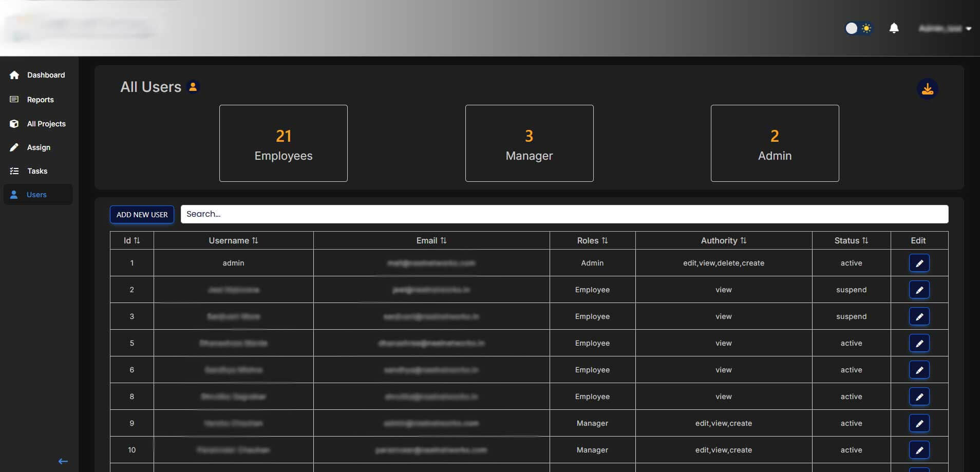Click the 'edit,view,create' authority for Id 10

(724, 450)
